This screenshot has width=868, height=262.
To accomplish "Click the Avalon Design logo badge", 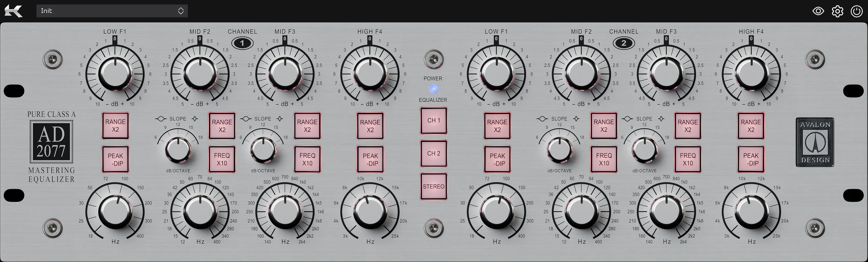I will [815, 142].
